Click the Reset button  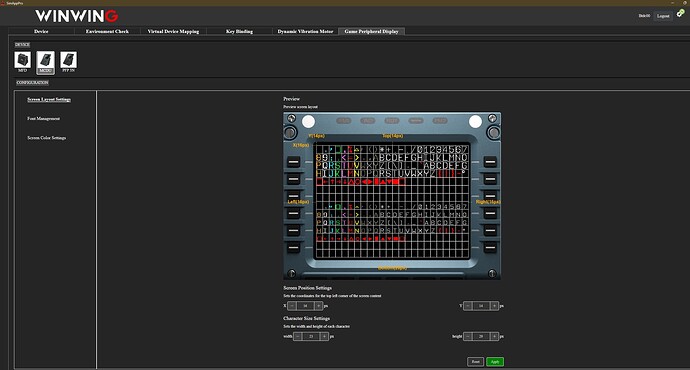coord(476,362)
